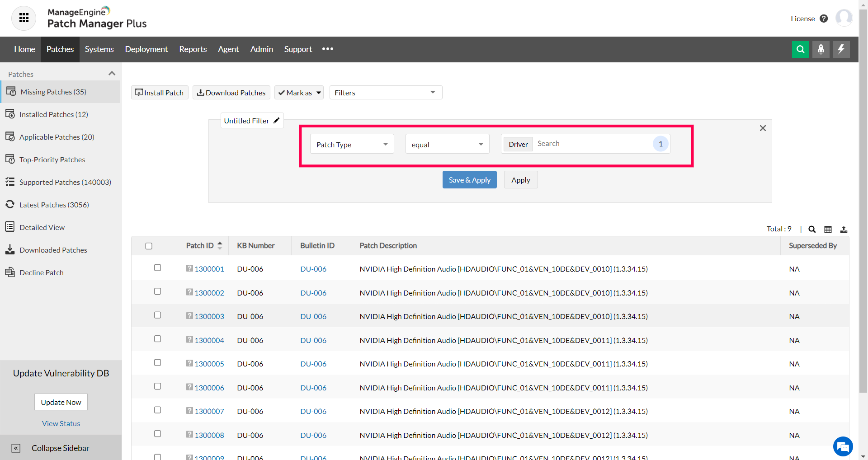
Task: Open the Mark as dropdown
Action: coord(299,92)
